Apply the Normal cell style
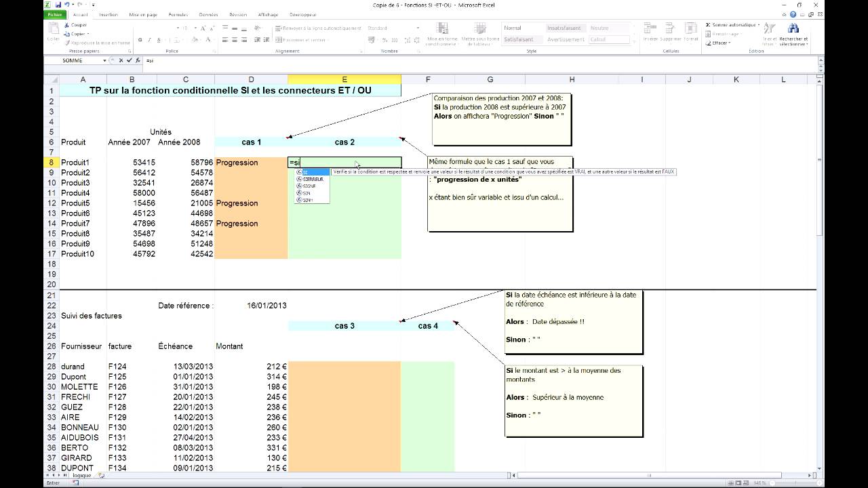Screen dimensions: 868x488 coord(523,28)
